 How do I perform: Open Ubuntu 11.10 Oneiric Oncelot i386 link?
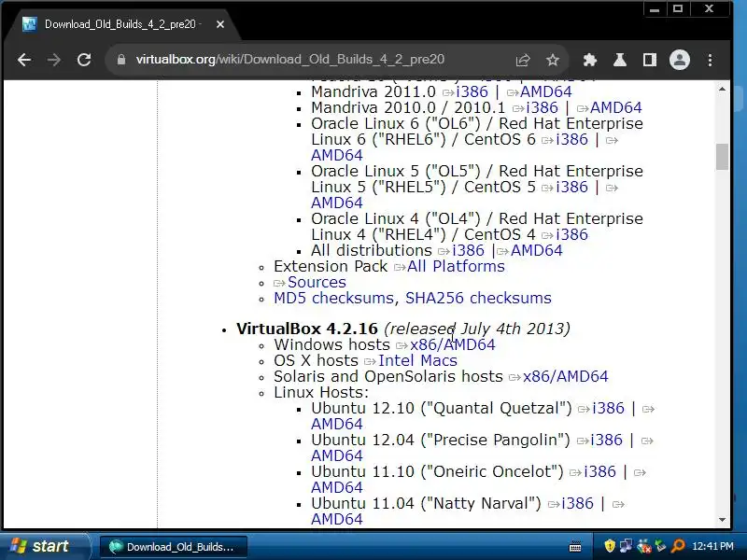599,471
